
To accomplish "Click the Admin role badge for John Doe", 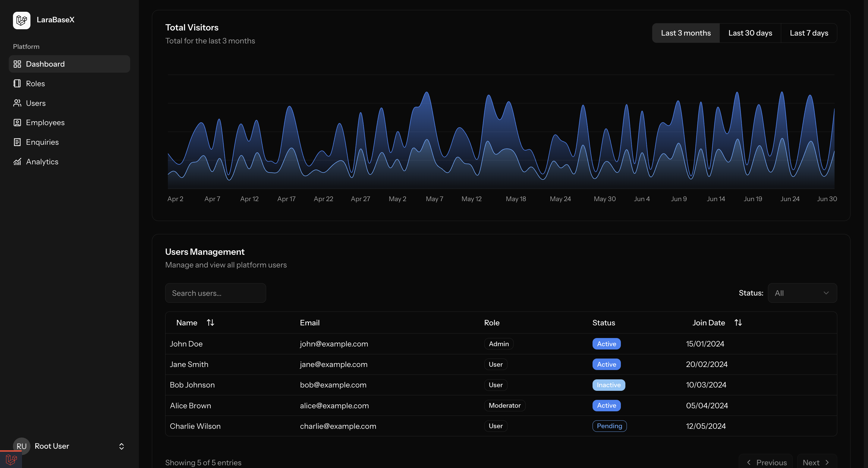I will 499,344.
